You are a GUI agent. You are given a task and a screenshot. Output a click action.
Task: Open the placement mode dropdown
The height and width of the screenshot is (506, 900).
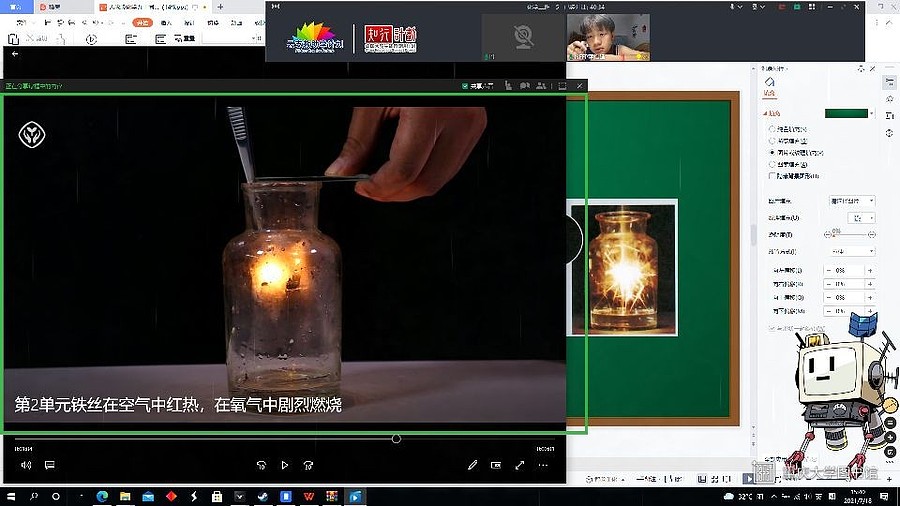click(852, 251)
